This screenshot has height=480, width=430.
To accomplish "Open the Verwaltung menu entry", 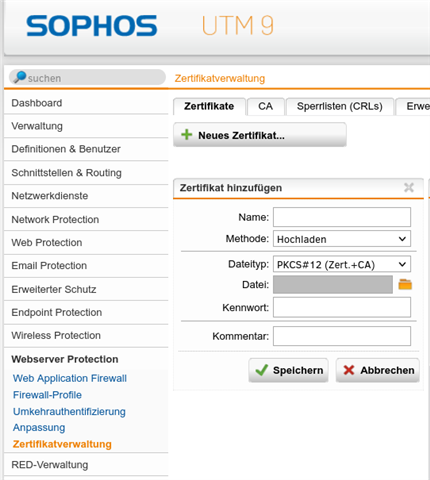I will coord(86,126).
